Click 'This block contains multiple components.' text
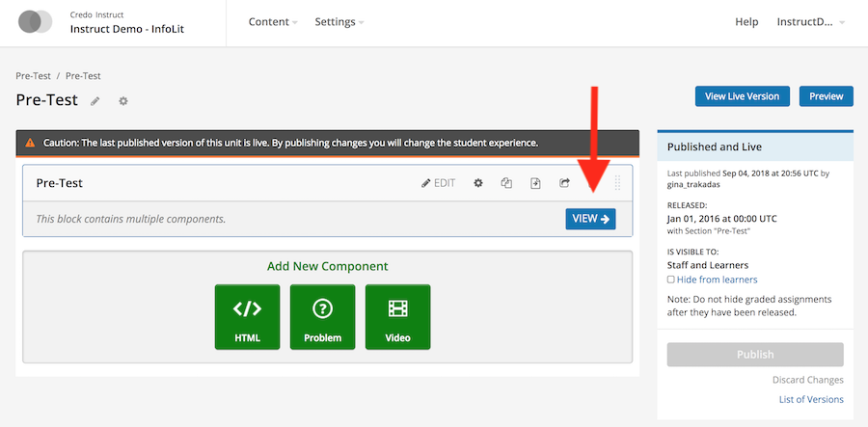868x427 pixels. pyautogui.click(x=130, y=219)
